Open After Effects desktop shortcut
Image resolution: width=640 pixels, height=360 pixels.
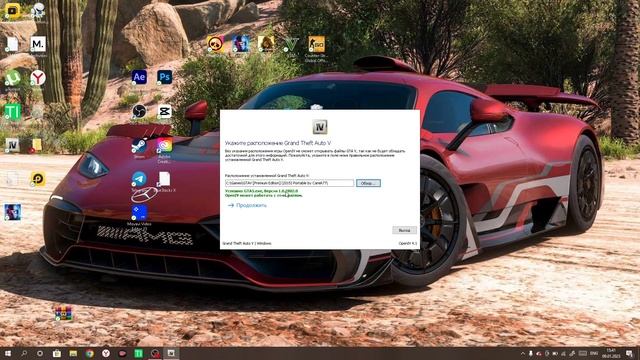tap(139, 77)
